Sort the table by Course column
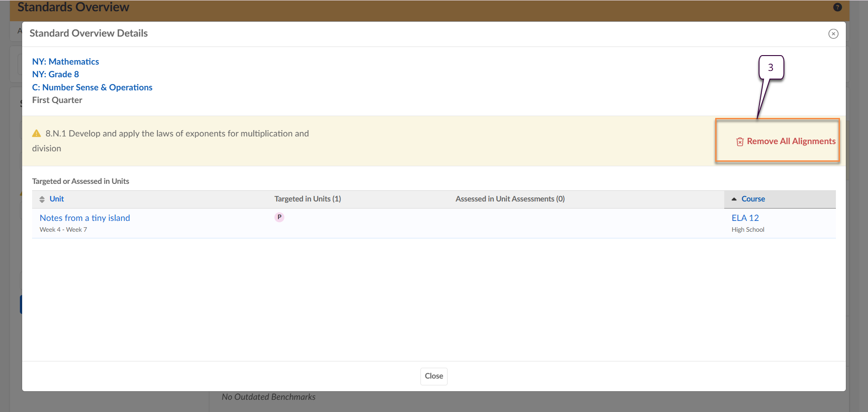This screenshot has width=868, height=412. pos(753,199)
